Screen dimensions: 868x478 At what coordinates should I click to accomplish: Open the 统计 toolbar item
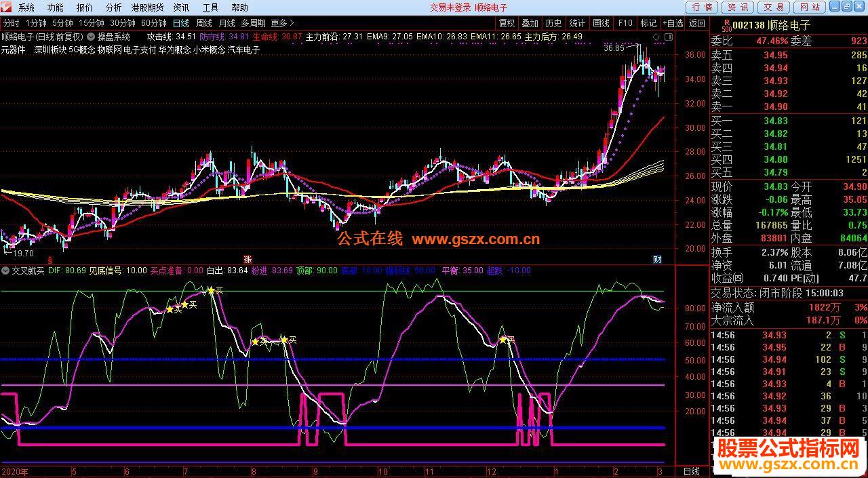click(x=578, y=22)
